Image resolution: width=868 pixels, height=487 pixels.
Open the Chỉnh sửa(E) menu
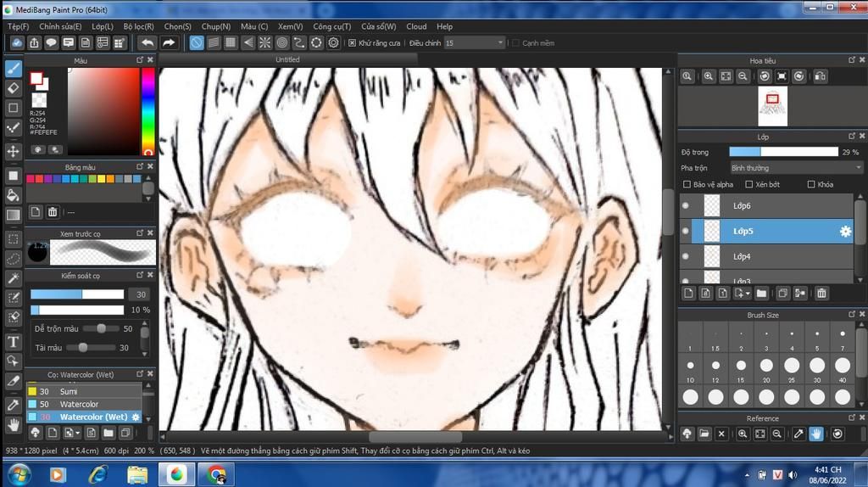[x=60, y=26]
